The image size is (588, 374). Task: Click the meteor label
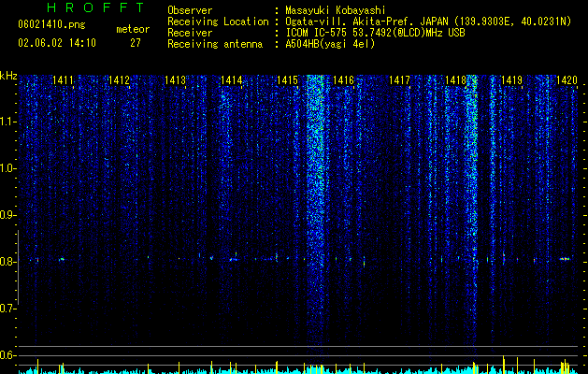pyautogui.click(x=133, y=29)
